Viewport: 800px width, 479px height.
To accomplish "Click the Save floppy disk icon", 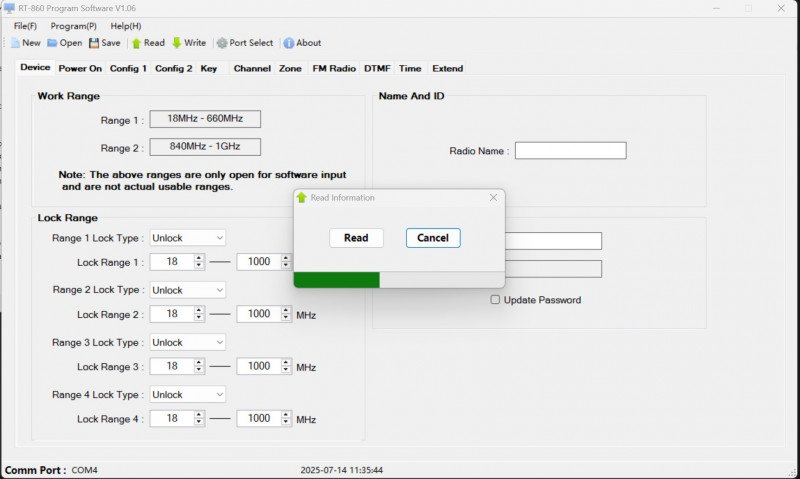I will (94, 43).
